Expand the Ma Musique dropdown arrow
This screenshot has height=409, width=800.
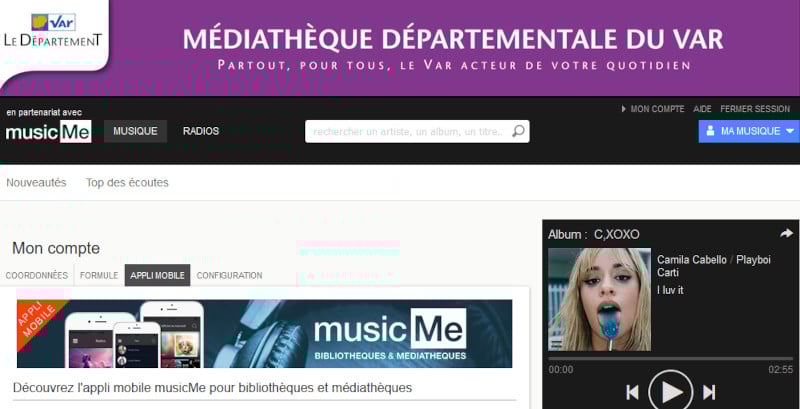tap(790, 132)
